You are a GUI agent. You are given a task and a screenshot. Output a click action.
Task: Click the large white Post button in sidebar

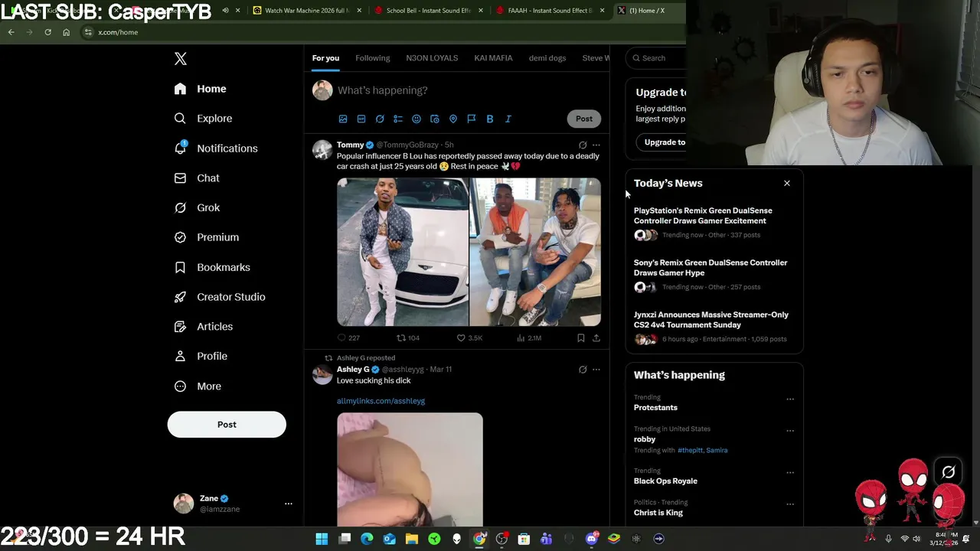point(227,425)
